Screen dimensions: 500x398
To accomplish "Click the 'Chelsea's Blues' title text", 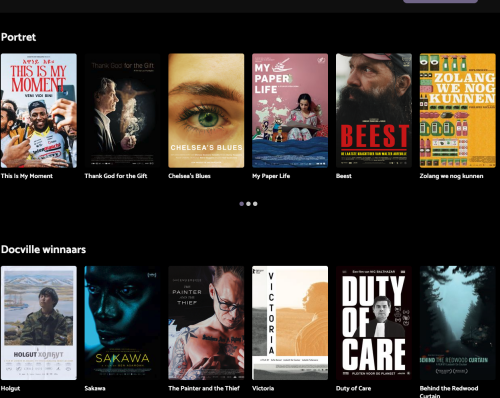I will click(x=189, y=176).
